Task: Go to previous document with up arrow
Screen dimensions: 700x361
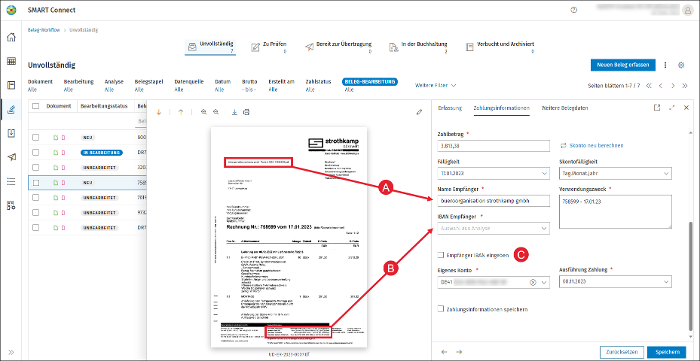Action: coord(180,112)
